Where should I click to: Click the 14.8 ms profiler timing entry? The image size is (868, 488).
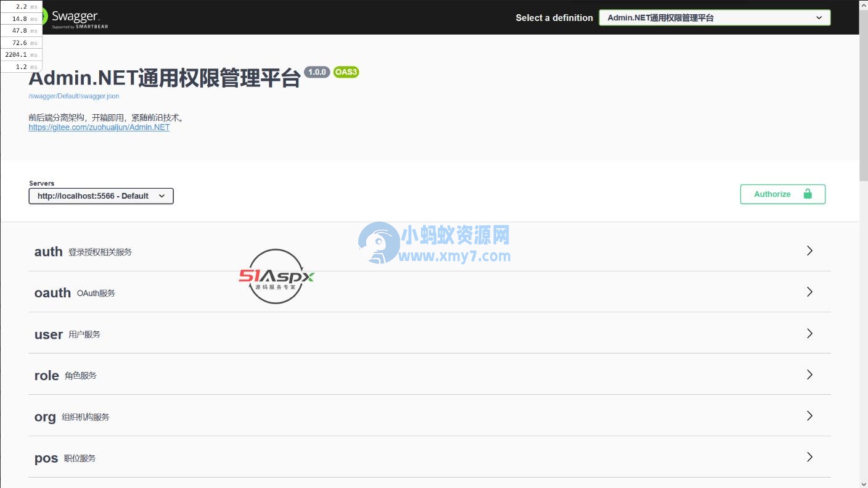(x=22, y=19)
